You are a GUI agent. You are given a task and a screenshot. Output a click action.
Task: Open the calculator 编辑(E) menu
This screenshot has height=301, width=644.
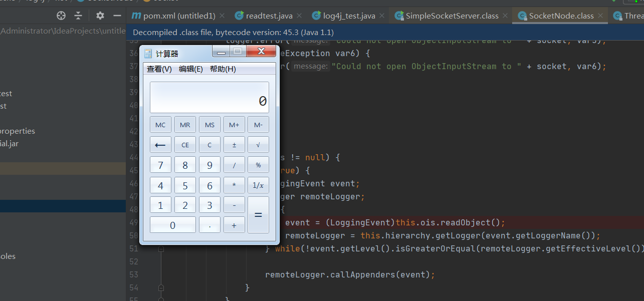(x=191, y=69)
